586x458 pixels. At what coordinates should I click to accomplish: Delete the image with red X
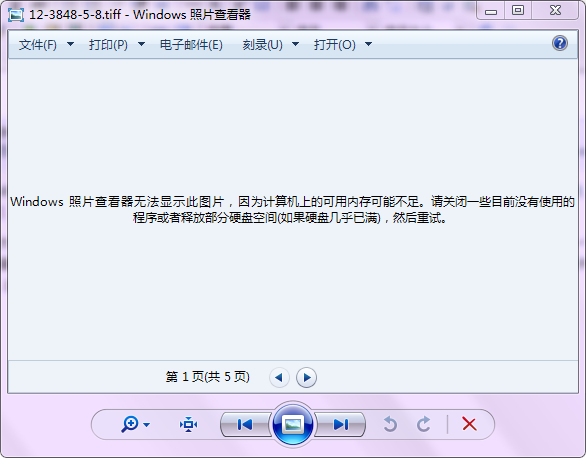point(469,424)
